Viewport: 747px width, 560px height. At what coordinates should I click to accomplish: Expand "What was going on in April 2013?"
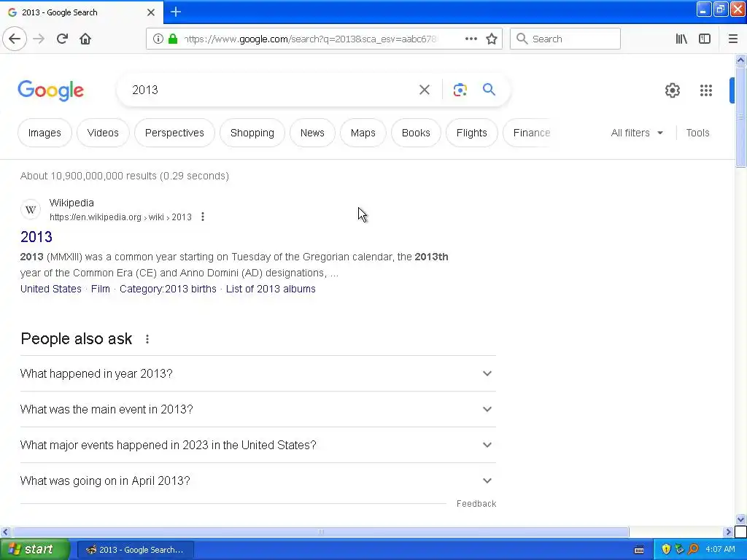pos(258,481)
